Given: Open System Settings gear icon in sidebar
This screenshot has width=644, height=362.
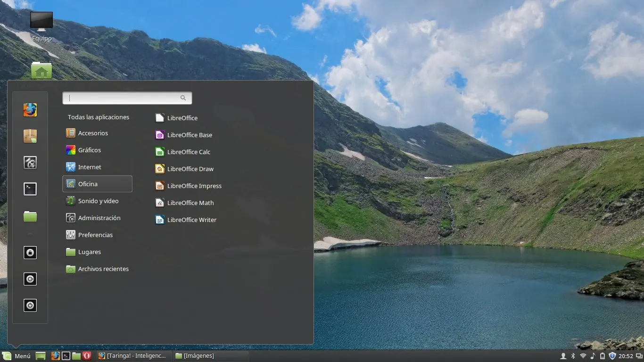Looking at the screenshot, I should pos(30,162).
